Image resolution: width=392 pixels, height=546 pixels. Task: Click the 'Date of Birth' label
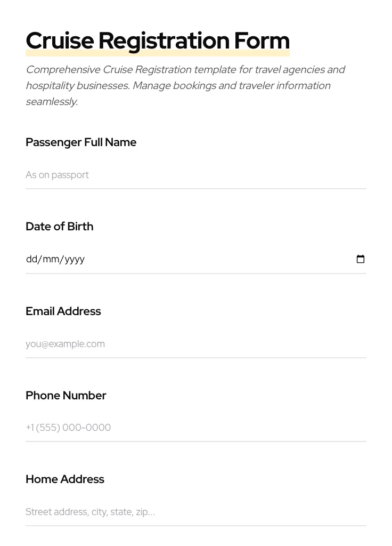(x=59, y=227)
